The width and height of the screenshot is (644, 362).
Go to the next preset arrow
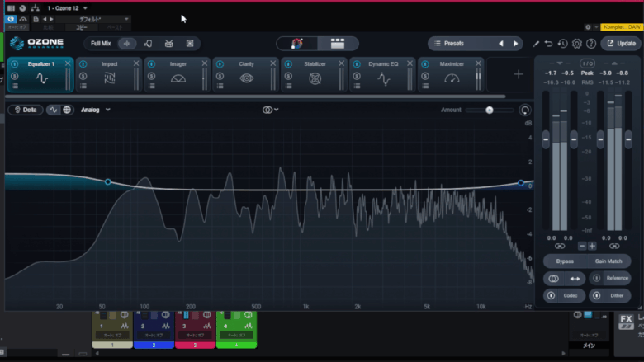516,44
